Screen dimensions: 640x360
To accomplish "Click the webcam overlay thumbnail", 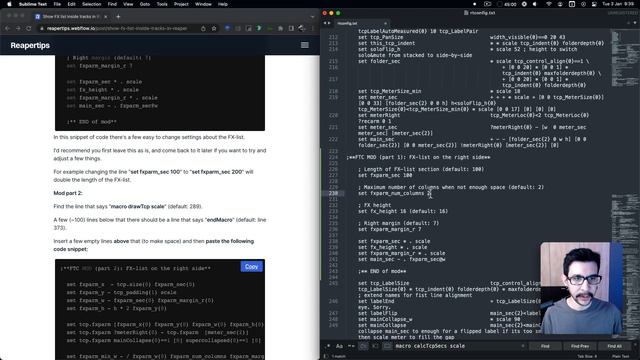I will click(581, 288).
